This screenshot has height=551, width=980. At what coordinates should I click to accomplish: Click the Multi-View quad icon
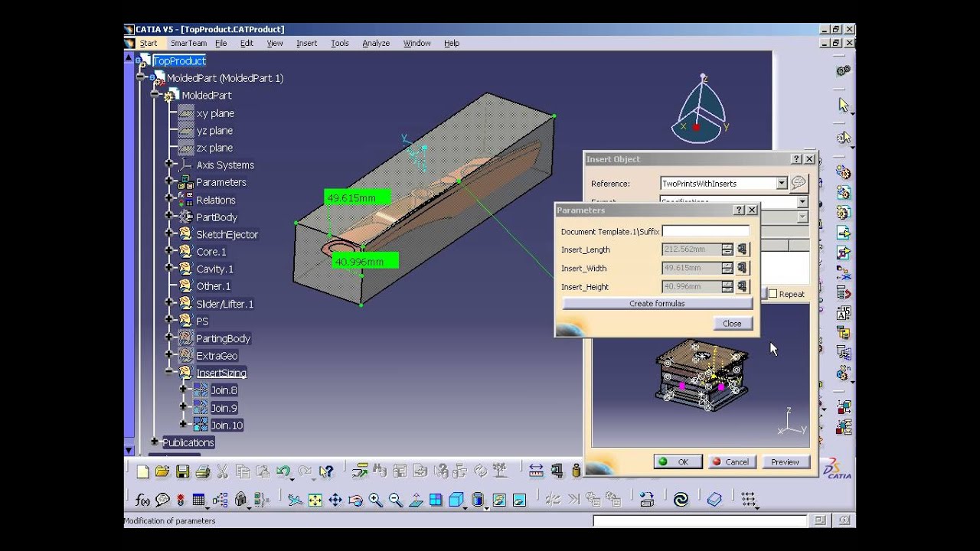(436, 500)
